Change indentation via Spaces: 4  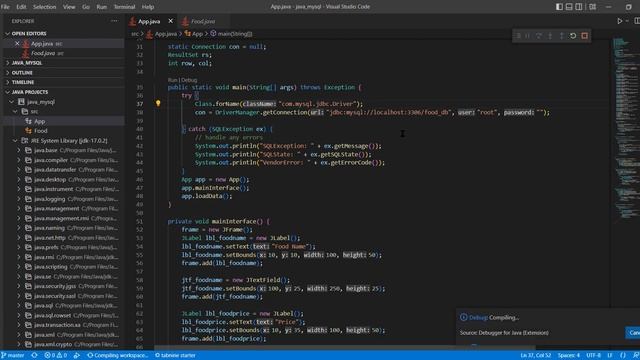coord(569,356)
